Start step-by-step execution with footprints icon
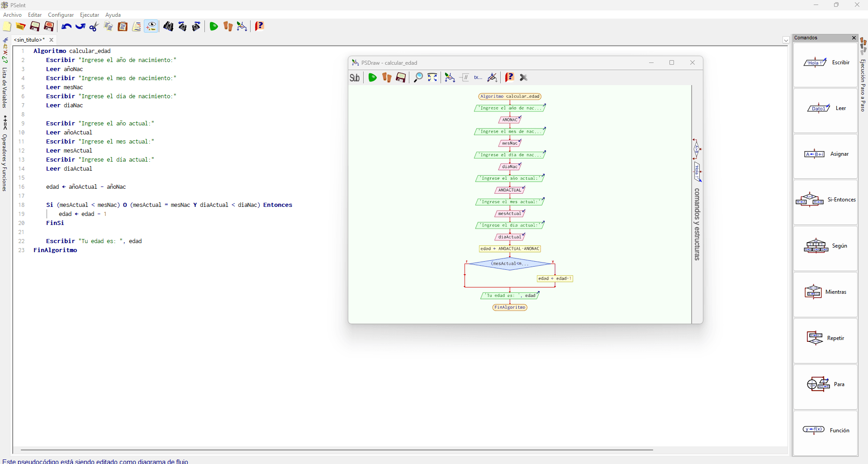Viewport: 868px width, 464px height. pos(228,27)
